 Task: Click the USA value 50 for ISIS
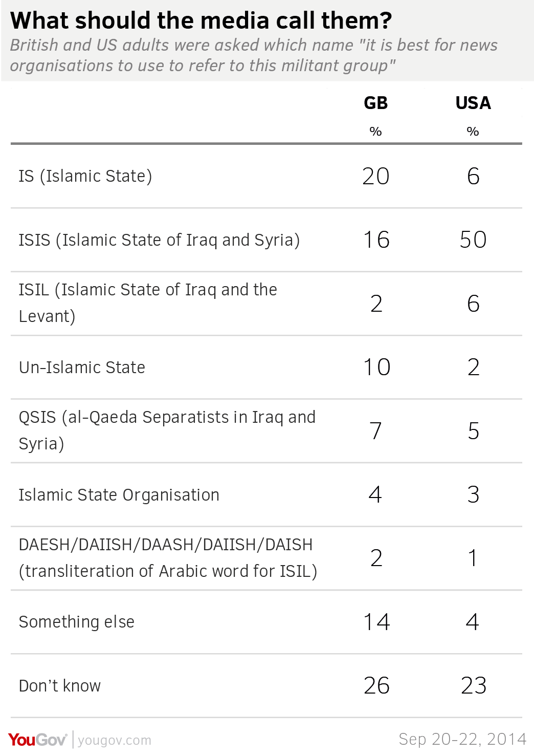click(473, 240)
